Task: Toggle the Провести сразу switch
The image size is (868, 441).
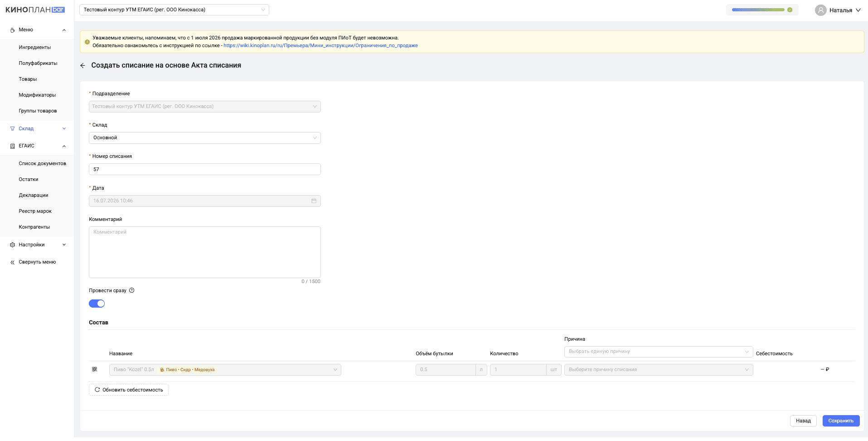Action: click(97, 304)
